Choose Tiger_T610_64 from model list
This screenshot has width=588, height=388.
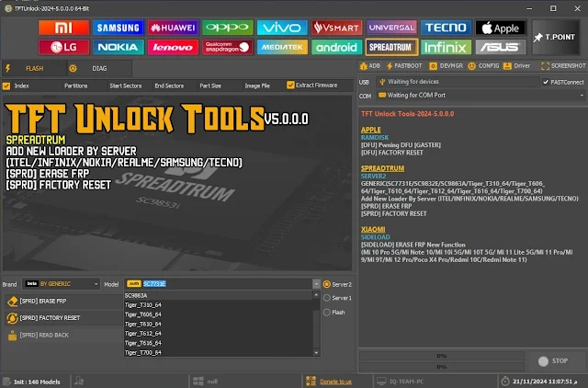pos(219,325)
